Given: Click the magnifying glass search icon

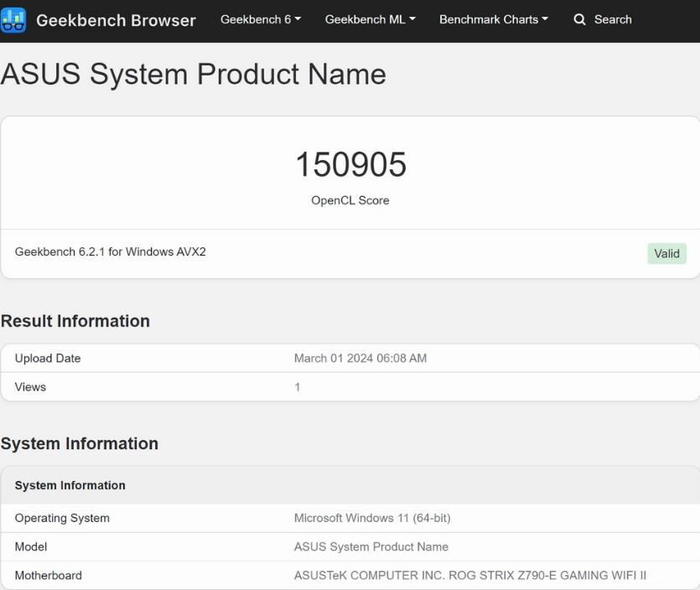Looking at the screenshot, I should (579, 19).
